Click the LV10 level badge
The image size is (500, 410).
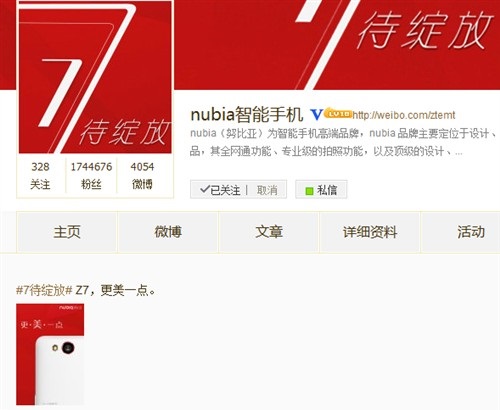pos(338,113)
